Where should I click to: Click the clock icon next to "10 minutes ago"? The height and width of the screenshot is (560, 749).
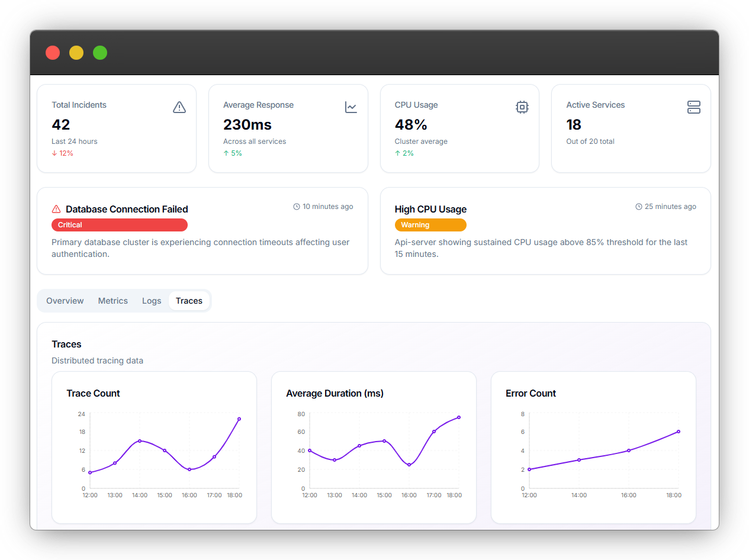(297, 206)
